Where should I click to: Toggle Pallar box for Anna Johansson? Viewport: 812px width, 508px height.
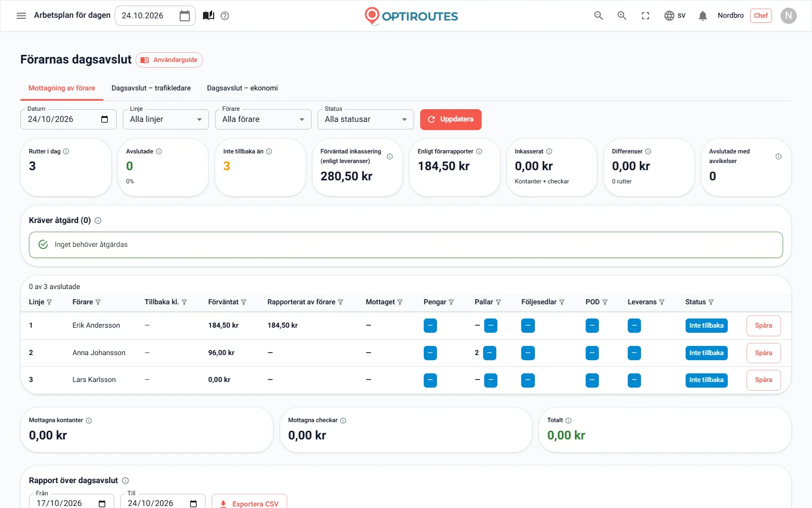tap(490, 353)
